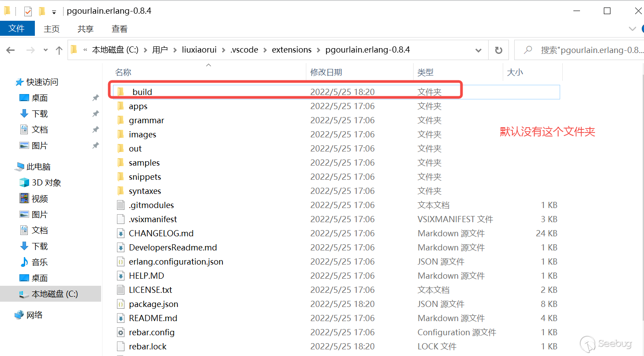Click the properties checkmark icon in title bar
Viewport: 644px width, 356px height.
[28, 11]
